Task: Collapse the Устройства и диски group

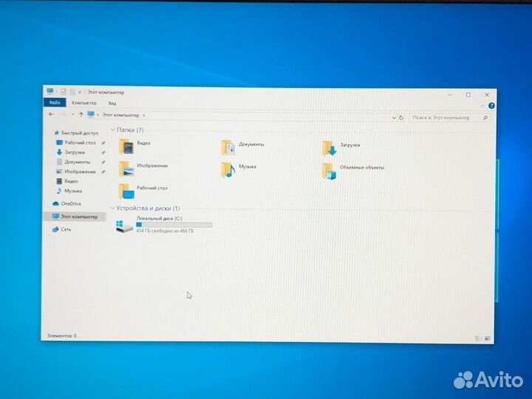Action: pos(112,208)
